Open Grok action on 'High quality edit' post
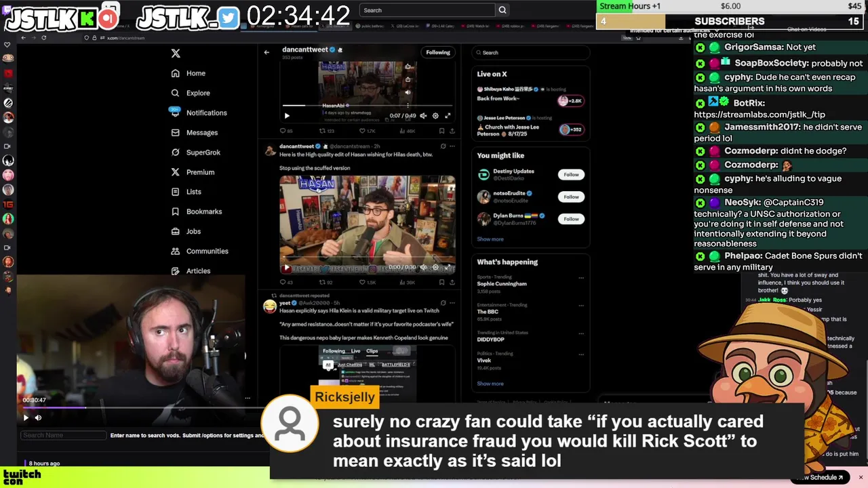868x488 pixels. (x=443, y=146)
